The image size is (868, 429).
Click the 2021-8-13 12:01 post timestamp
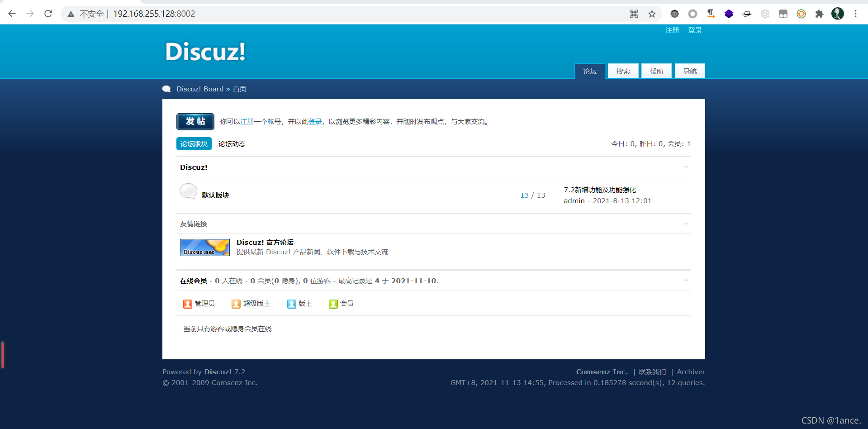pos(622,201)
